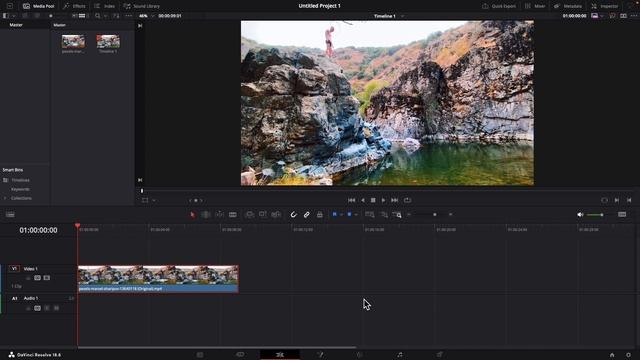Open the Effects panel

74,6
